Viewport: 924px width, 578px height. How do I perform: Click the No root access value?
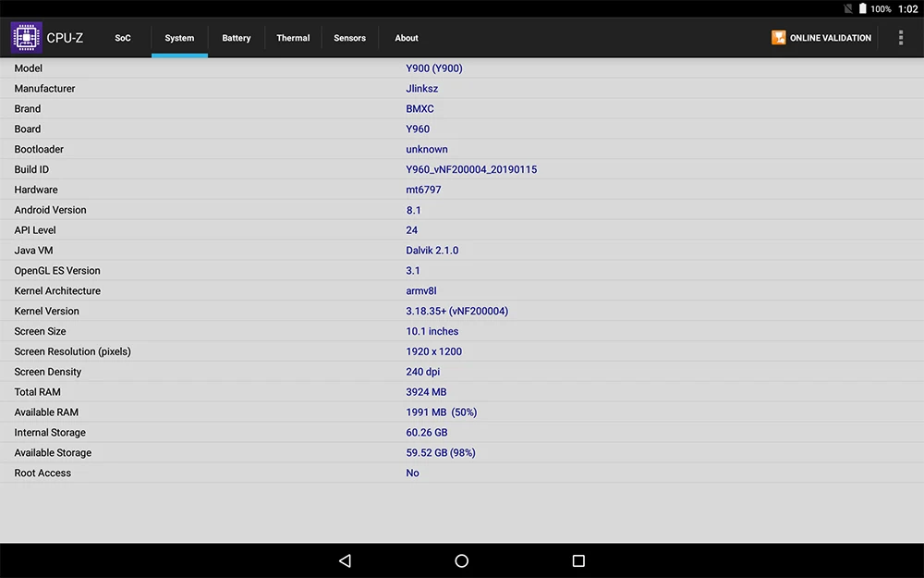click(412, 473)
